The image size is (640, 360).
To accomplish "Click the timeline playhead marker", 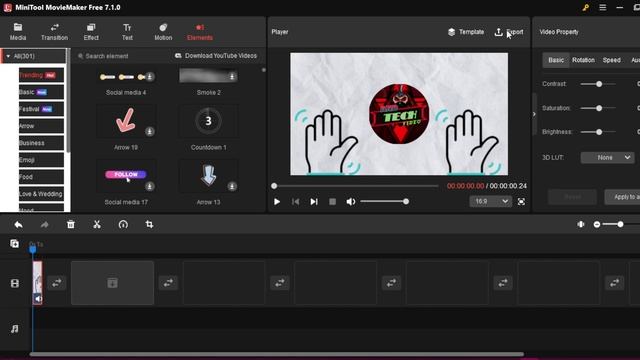I will [x=33, y=249].
